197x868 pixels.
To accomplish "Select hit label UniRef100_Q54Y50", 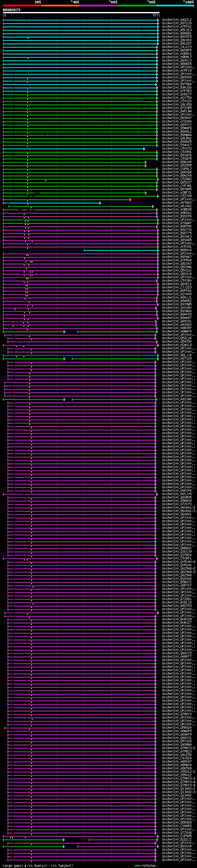I will pyautogui.click(x=177, y=342).
